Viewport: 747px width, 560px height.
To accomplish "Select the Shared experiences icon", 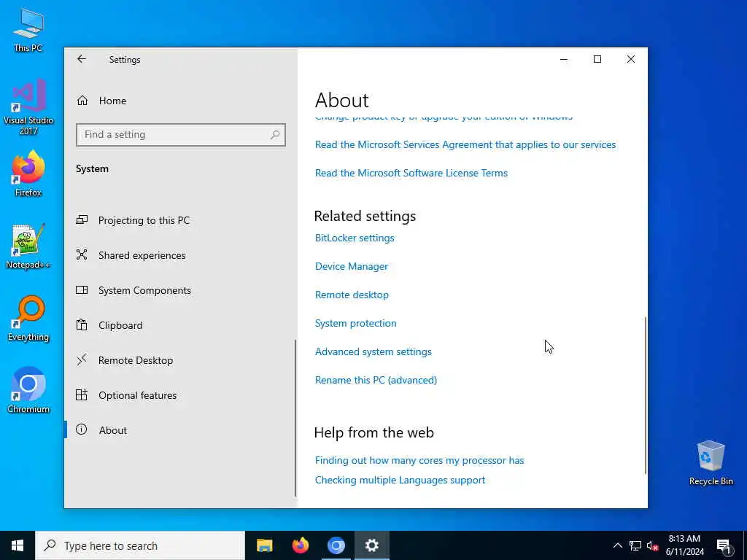I will coord(82,255).
